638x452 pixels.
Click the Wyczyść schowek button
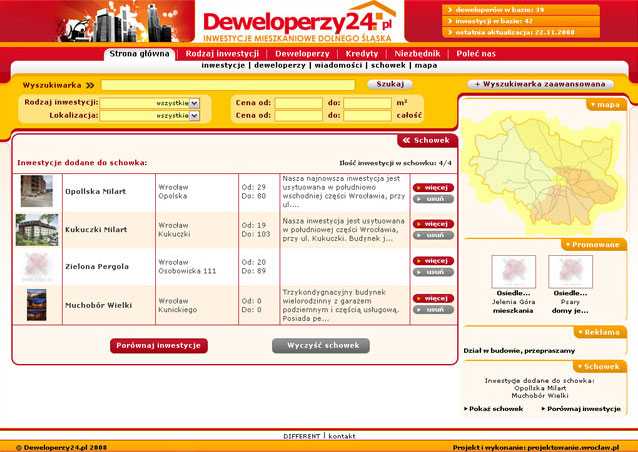pyautogui.click(x=321, y=346)
